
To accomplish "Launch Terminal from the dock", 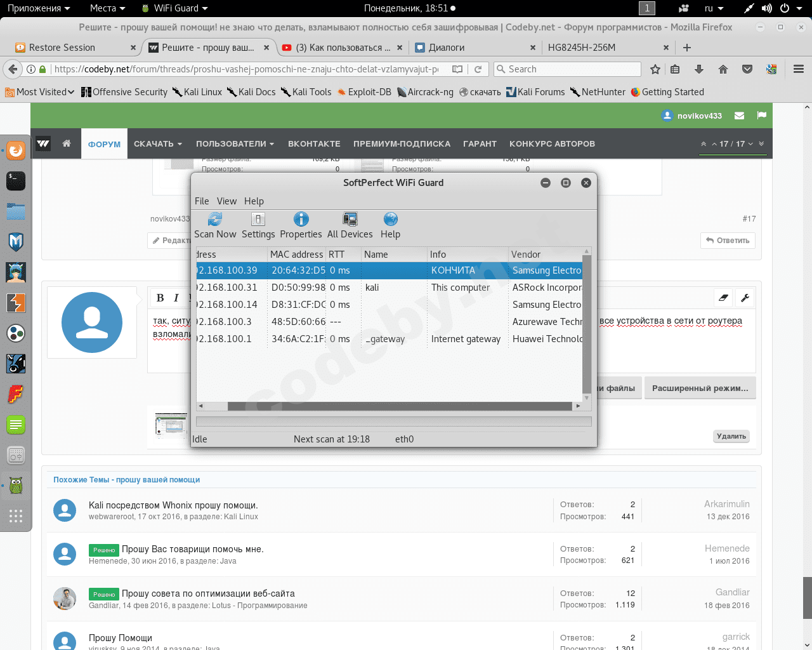I will [16, 181].
